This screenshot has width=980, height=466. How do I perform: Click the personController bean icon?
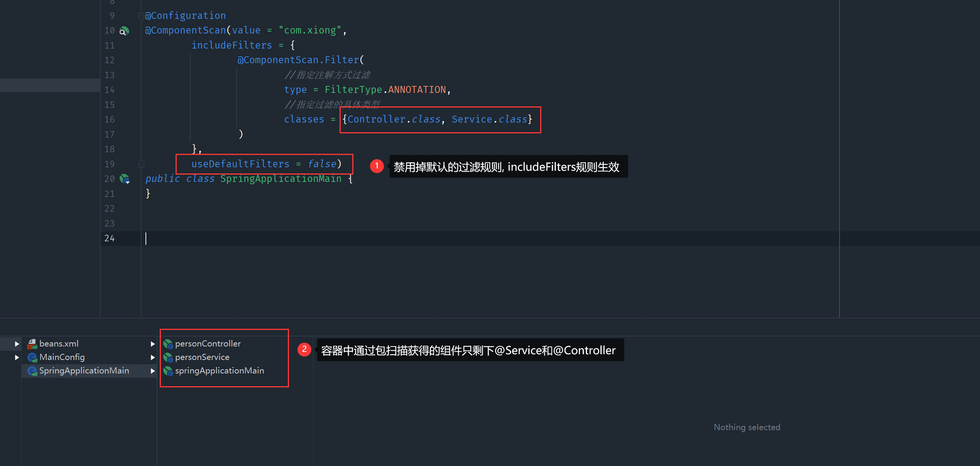168,344
